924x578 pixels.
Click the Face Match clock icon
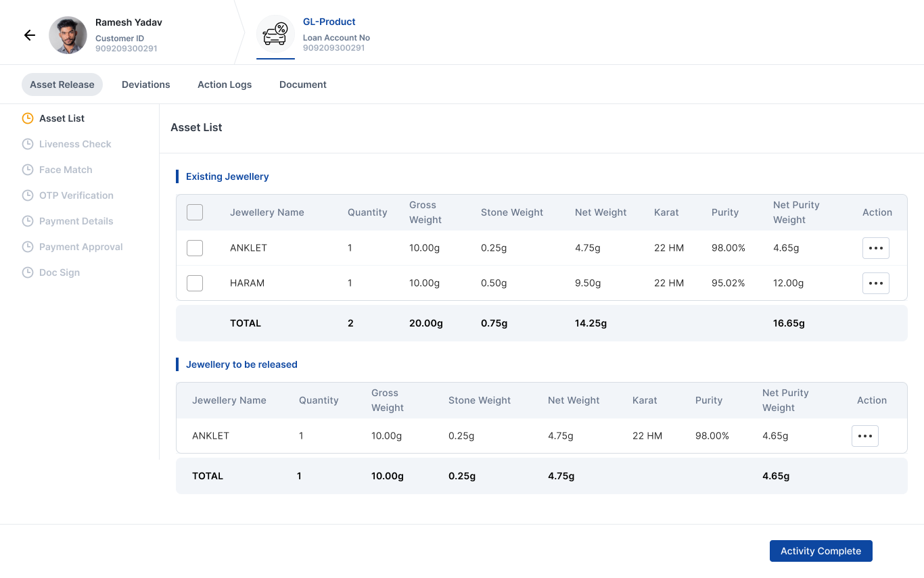(28, 170)
